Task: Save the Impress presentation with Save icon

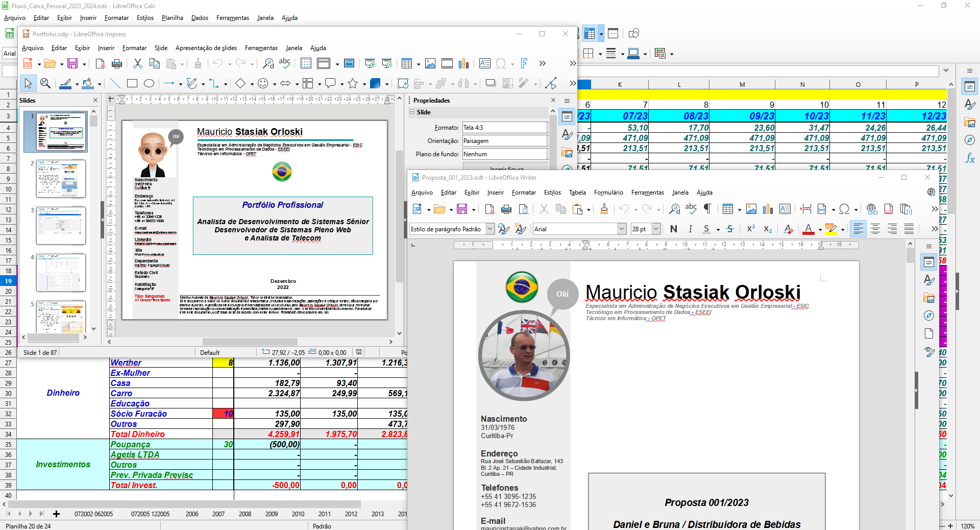Action: [x=72, y=63]
